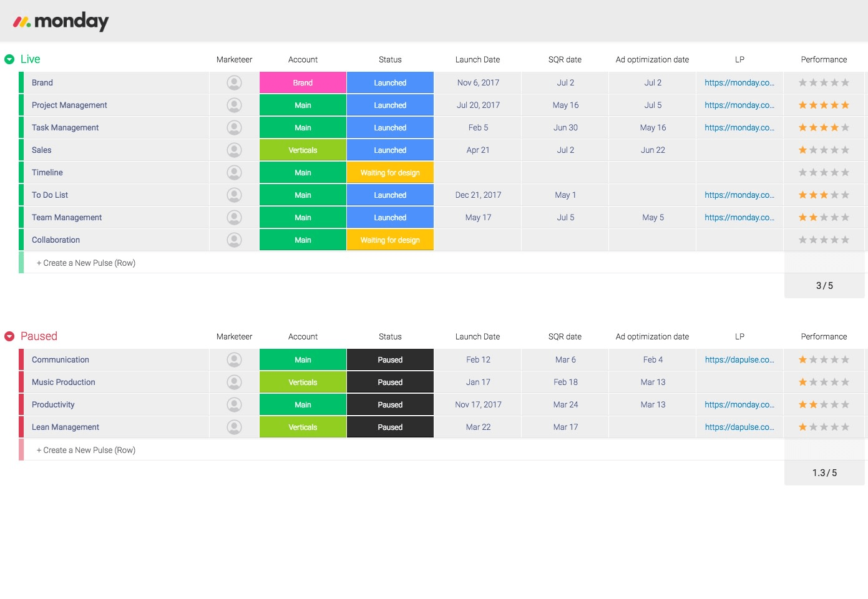868x599 pixels.
Task: Open marketeer avatar for To Do List row
Action: tap(234, 195)
